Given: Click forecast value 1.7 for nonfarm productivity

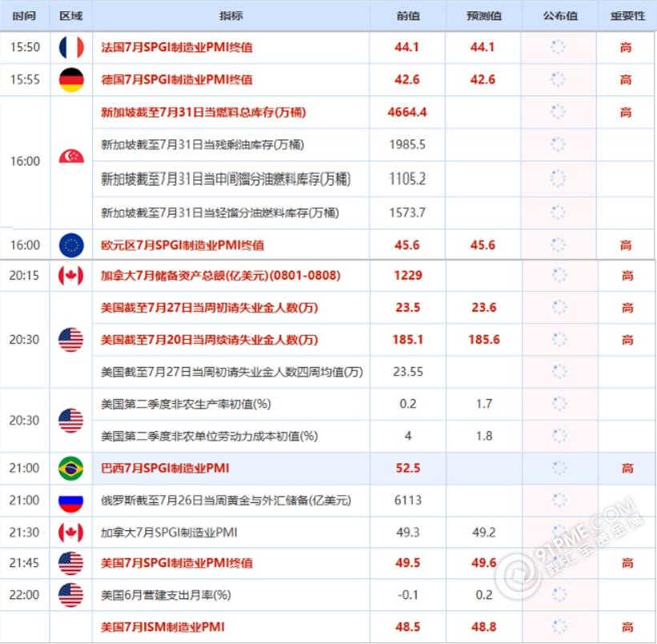Looking at the screenshot, I should pyautogui.click(x=484, y=404).
